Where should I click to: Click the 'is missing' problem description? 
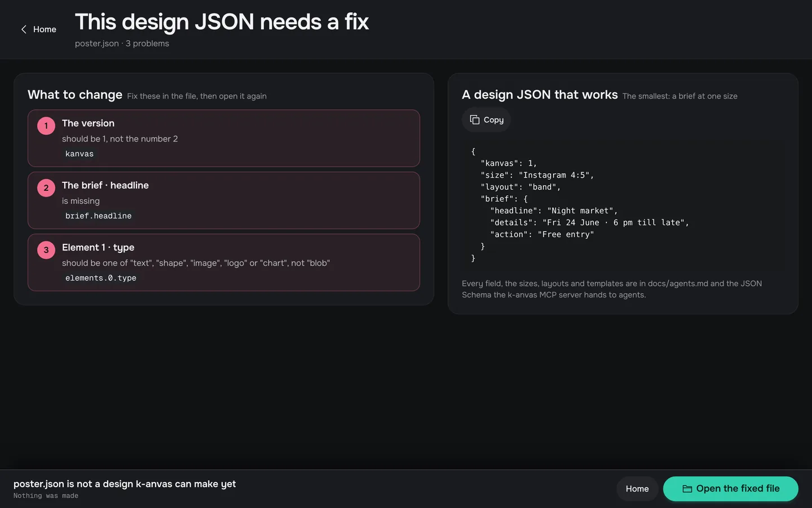click(81, 201)
